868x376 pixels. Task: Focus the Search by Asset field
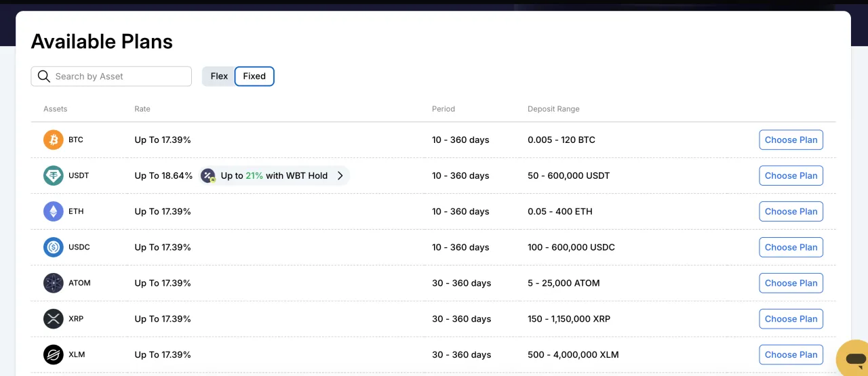coord(111,77)
